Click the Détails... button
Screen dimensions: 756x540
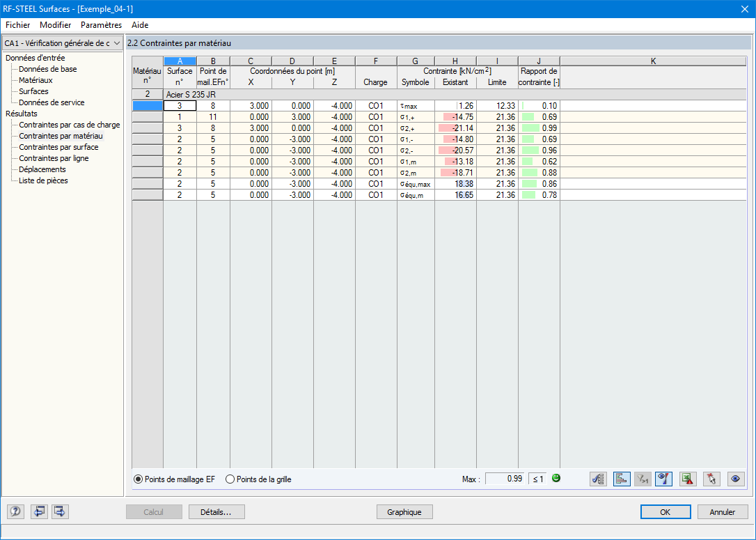click(216, 512)
